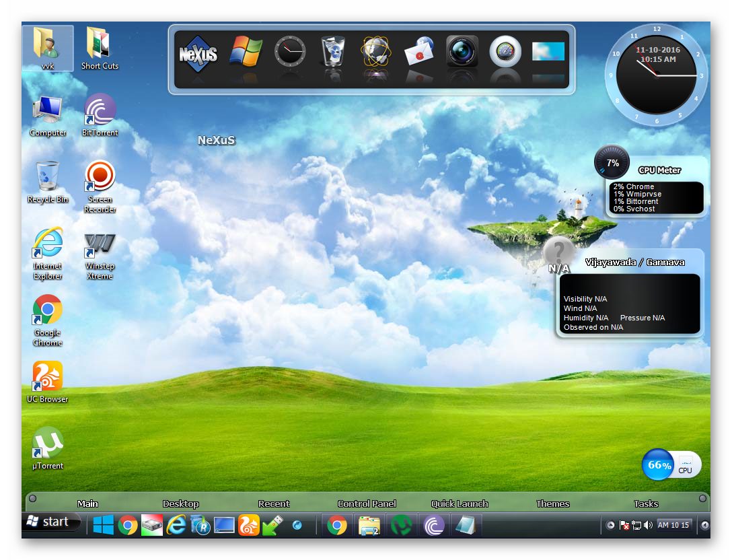Click the weather N/A question mark icon

point(558,252)
